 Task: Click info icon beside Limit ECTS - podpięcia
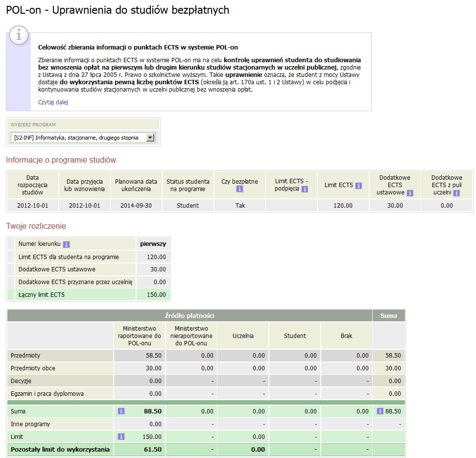(305, 189)
